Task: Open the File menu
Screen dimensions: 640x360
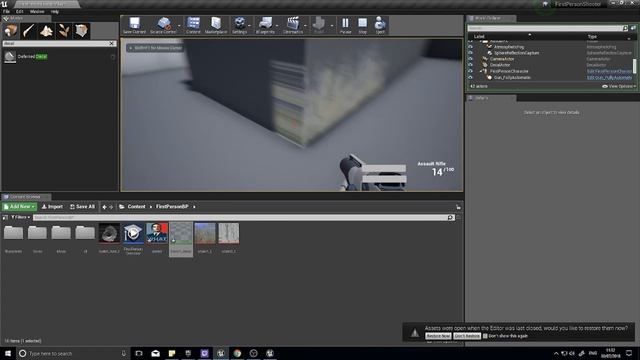Action: pos(6,11)
